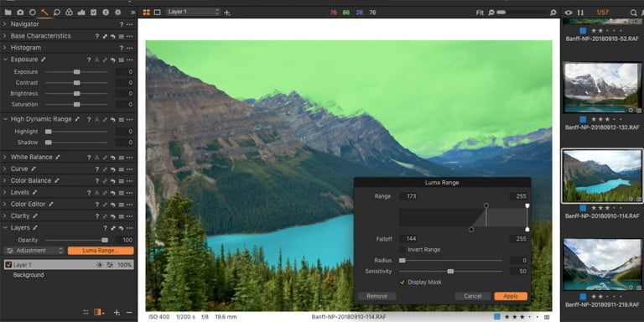Switch to the Lens tool tab circle icon
Screen dimensions: 644x322
(x=33, y=13)
